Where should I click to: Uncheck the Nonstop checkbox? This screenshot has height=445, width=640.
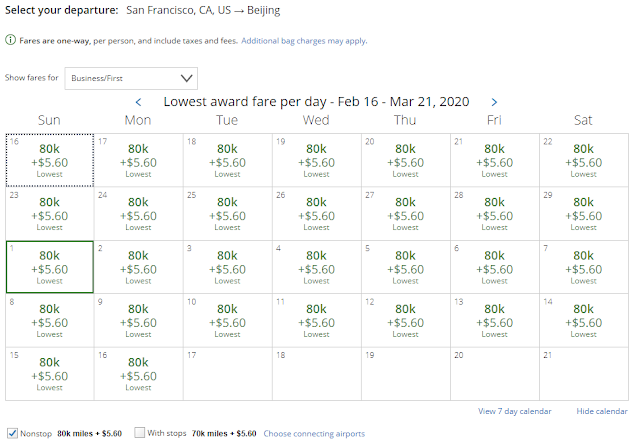tap(11, 433)
